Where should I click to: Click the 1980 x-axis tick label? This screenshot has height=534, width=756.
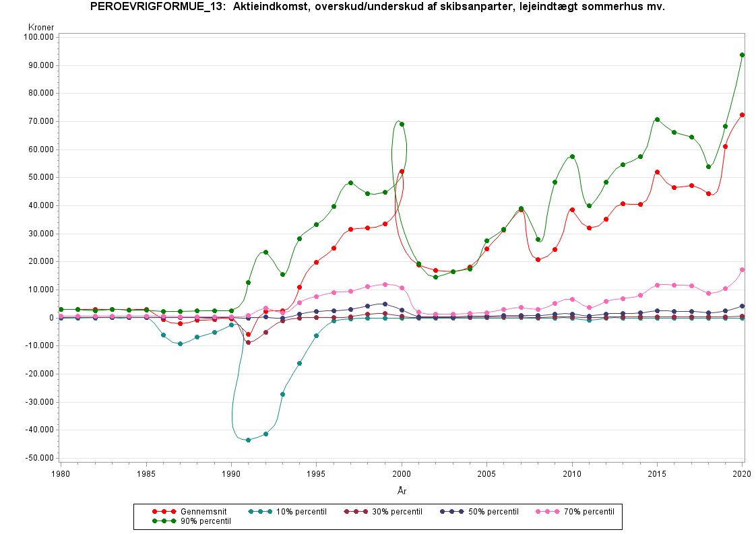coord(61,474)
